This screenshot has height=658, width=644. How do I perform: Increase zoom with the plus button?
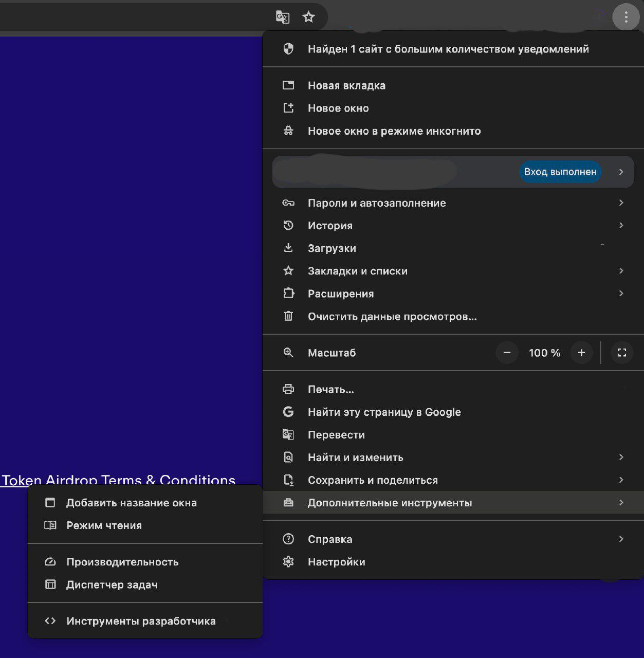tap(581, 353)
